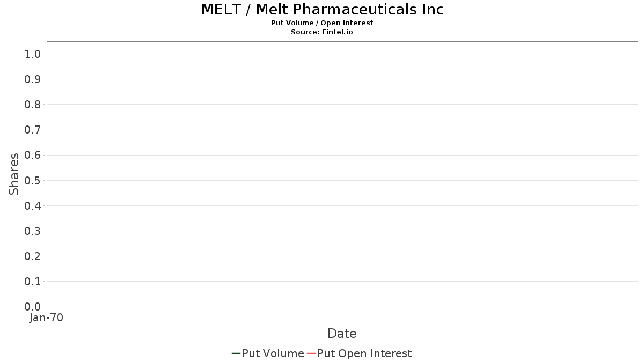Click the 0.3 Shares axis tick label
The width and height of the screenshot is (644, 362).
click(x=33, y=231)
